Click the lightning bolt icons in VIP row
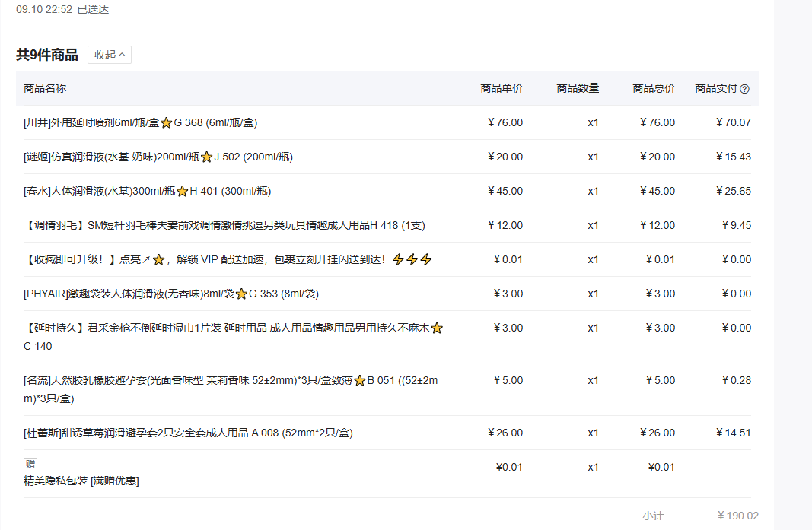 click(412, 260)
